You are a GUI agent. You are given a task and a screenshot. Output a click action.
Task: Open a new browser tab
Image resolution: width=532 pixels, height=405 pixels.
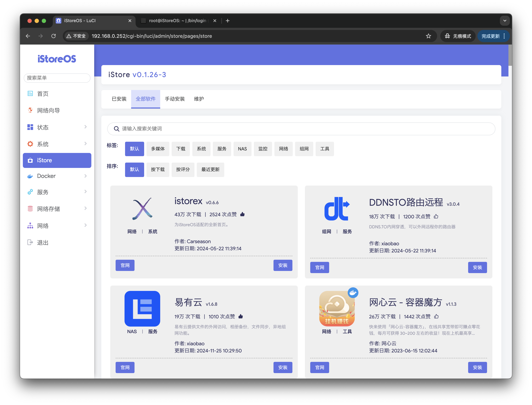tap(227, 21)
